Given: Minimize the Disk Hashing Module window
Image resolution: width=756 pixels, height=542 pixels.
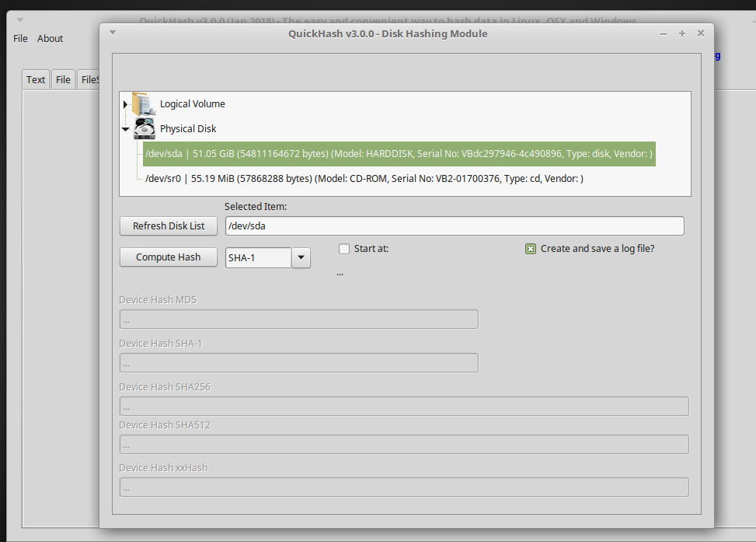Looking at the screenshot, I should click(x=664, y=33).
